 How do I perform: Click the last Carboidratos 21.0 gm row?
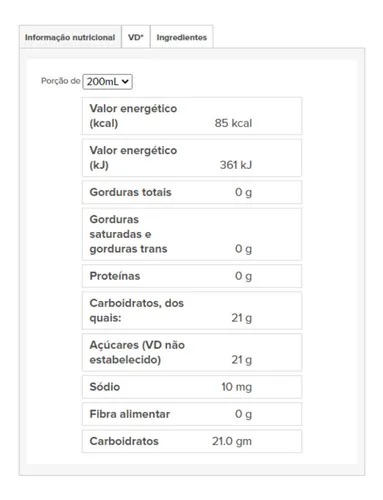coord(192,441)
